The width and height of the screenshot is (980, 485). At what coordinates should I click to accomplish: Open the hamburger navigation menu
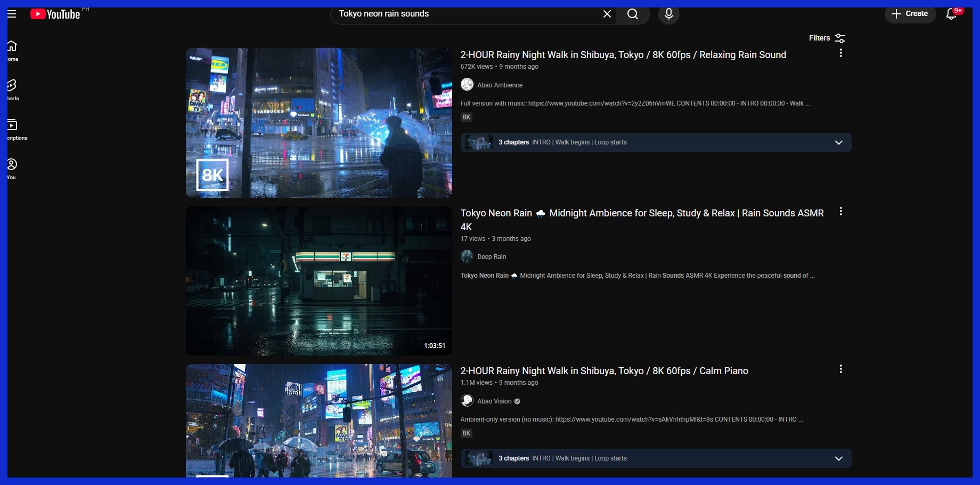(12, 14)
